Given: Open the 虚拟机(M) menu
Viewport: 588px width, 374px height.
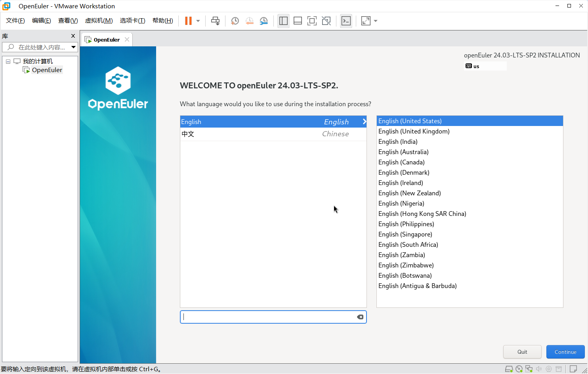Looking at the screenshot, I should point(99,21).
